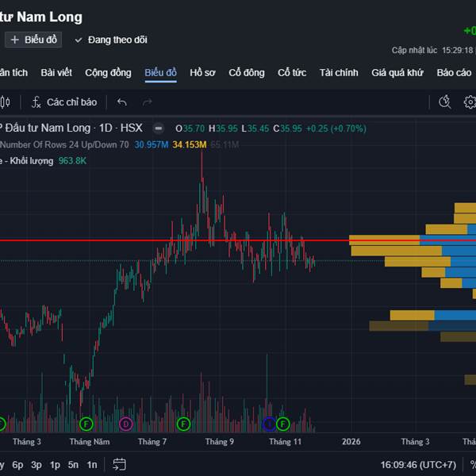Click the + Biểu đồ button
Image resolution: width=476 pixels, height=476 pixels.
[33, 40]
